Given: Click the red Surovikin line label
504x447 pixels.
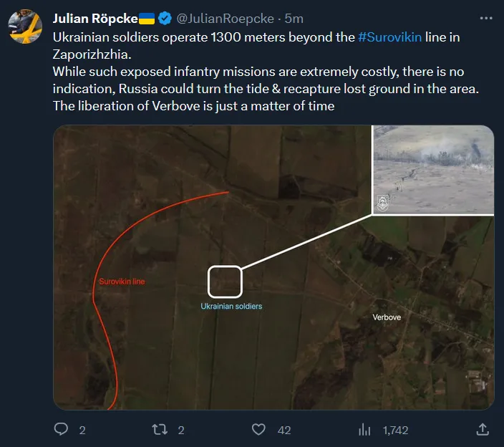Looking at the screenshot, I should [122, 282].
